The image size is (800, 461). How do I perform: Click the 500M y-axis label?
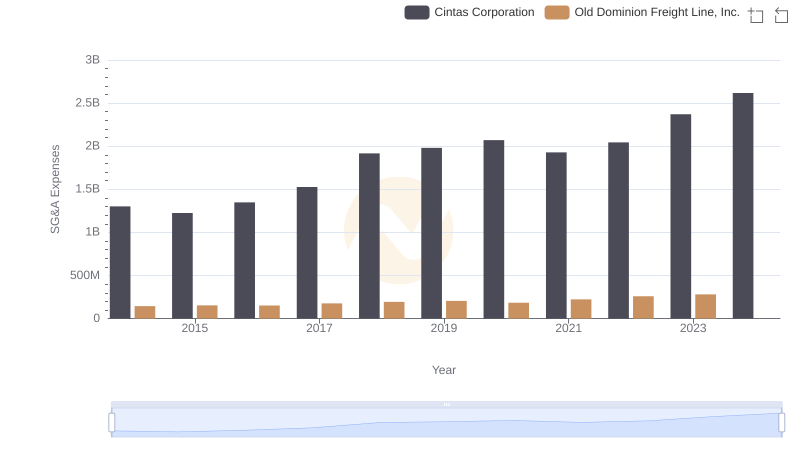click(85, 275)
